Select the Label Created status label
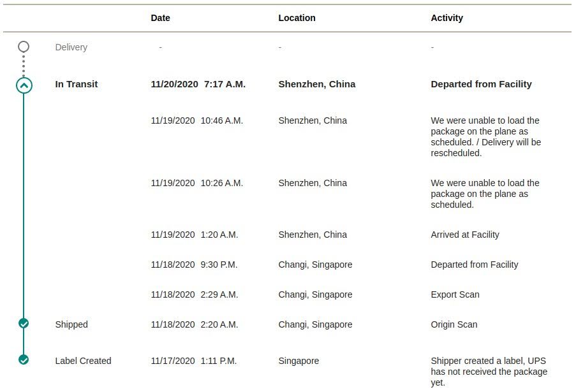The image size is (576, 392). pyautogui.click(x=83, y=361)
